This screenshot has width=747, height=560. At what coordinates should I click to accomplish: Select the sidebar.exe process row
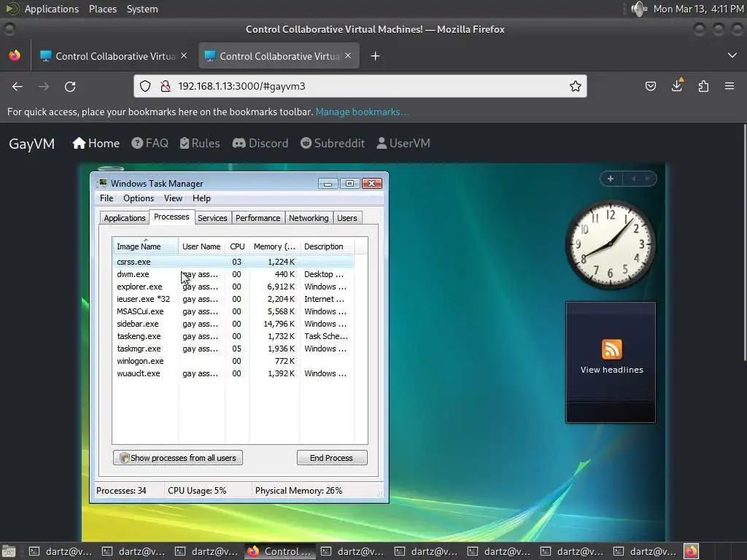tap(233, 324)
